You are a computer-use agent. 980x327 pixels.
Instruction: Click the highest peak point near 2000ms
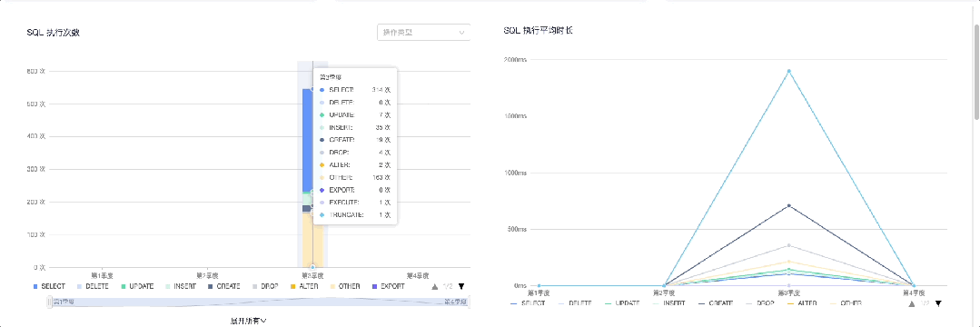[x=788, y=71]
